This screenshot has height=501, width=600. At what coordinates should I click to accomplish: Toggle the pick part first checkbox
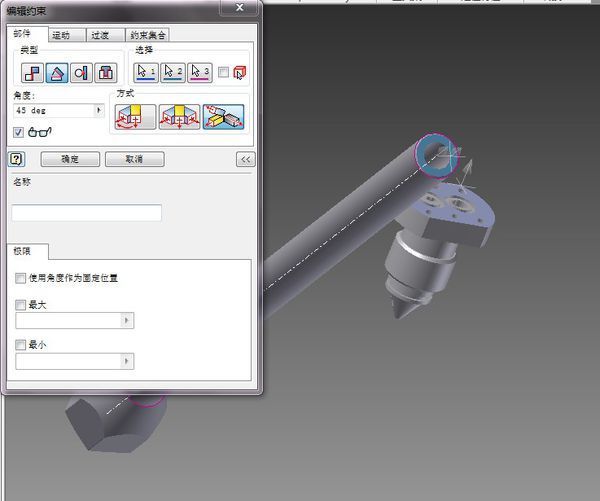click(223, 72)
